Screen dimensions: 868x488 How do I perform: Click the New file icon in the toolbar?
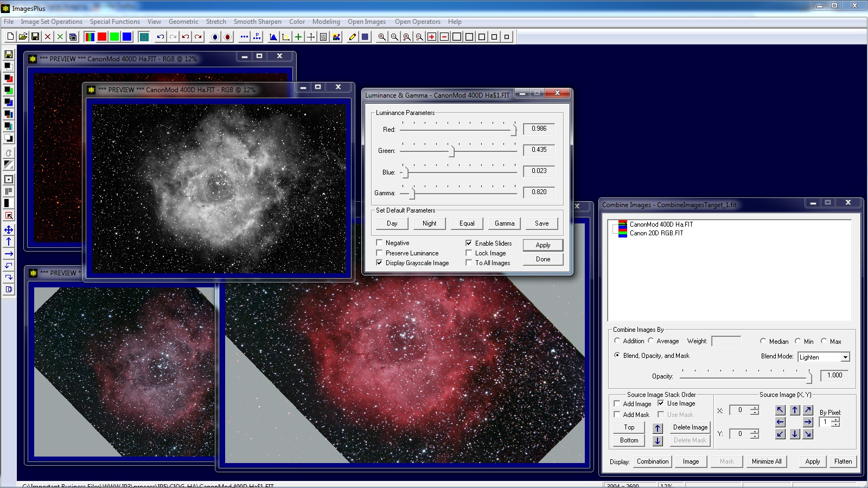pyautogui.click(x=10, y=37)
